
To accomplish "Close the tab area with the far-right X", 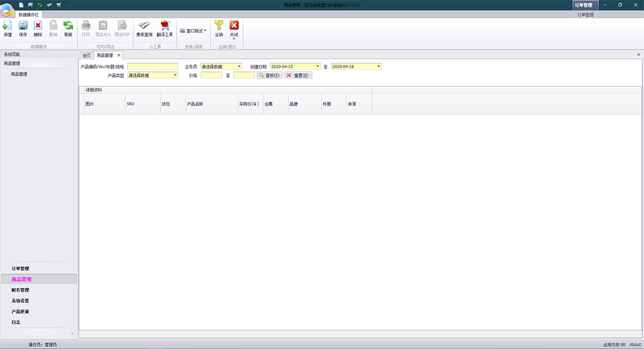I will click(639, 55).
